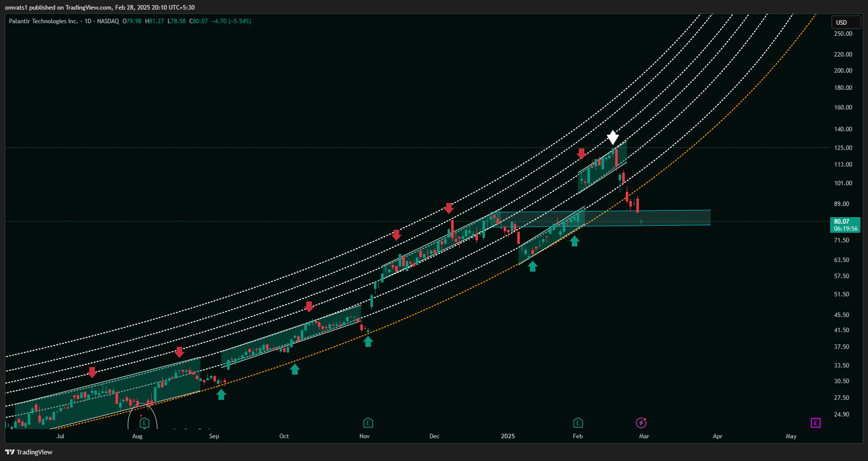Click the May label on time axis
868x461 pixels.
pos(791,436)
